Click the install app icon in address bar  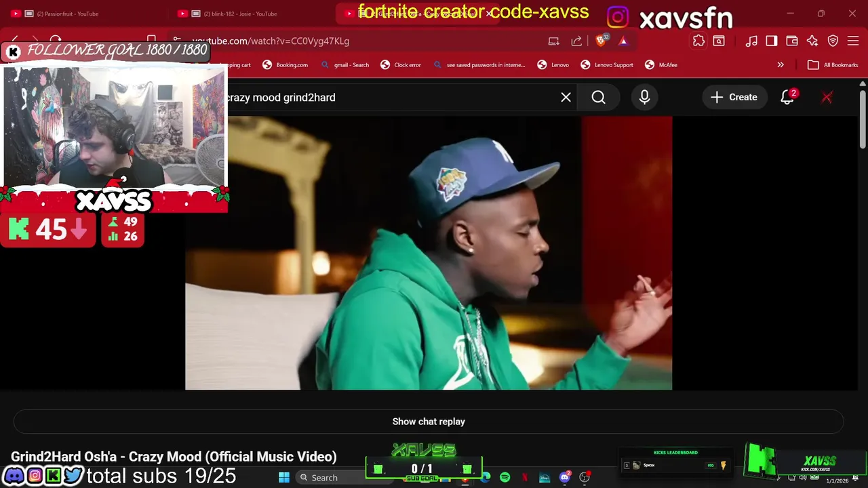[554, 41]
